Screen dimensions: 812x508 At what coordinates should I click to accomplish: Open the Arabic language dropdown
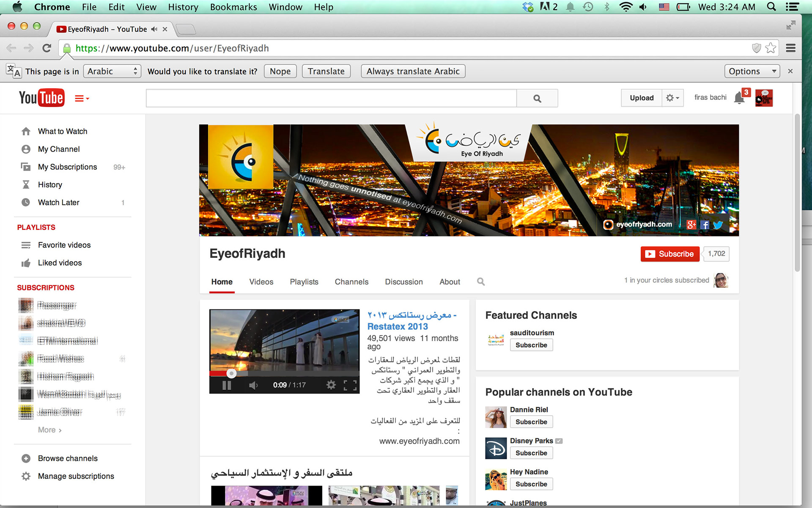click(112, 71)
